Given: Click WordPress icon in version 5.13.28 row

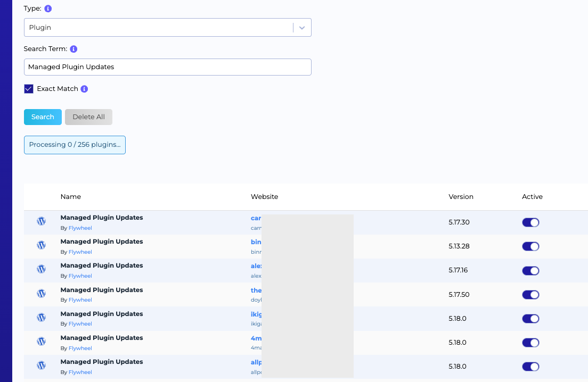Looking at the screenshot, I should 41,245.
